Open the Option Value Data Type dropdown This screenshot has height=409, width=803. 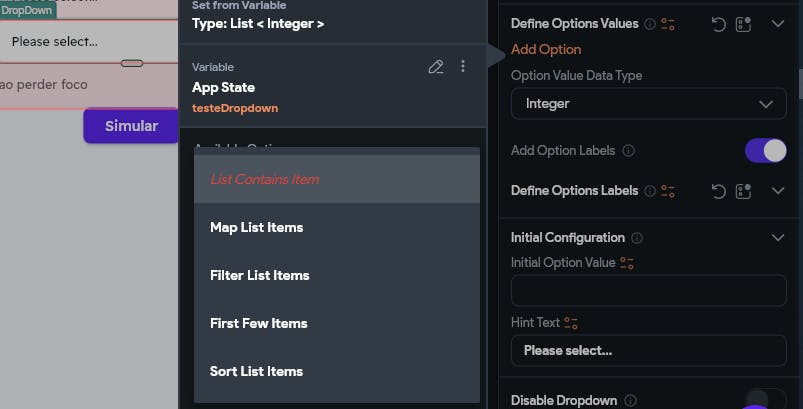(x=648, y=104)
